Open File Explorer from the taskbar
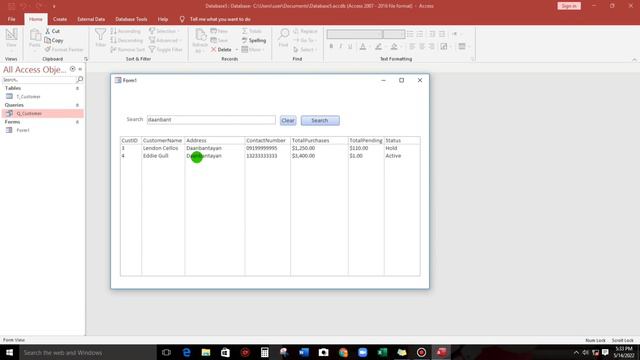 (206, 352)
